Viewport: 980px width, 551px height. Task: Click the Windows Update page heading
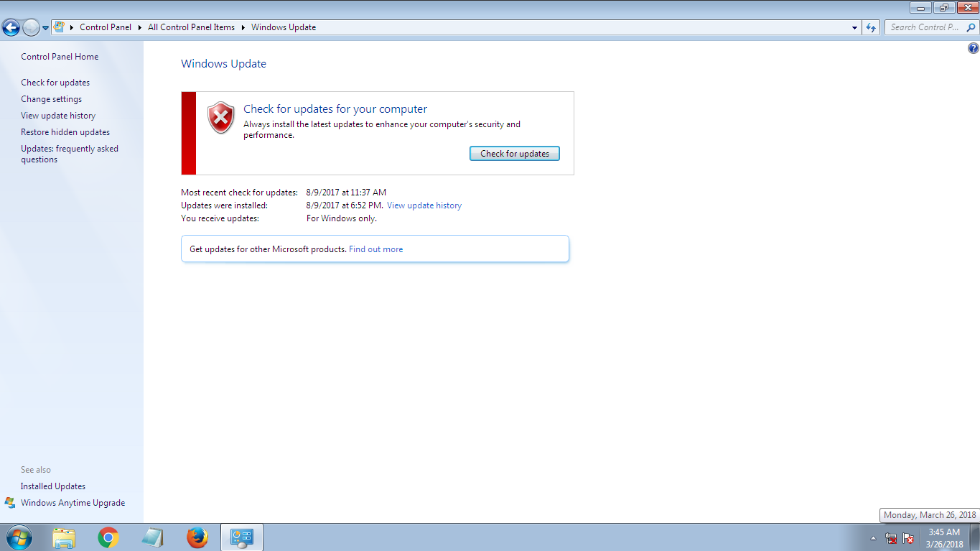click(x=223, y=64)
